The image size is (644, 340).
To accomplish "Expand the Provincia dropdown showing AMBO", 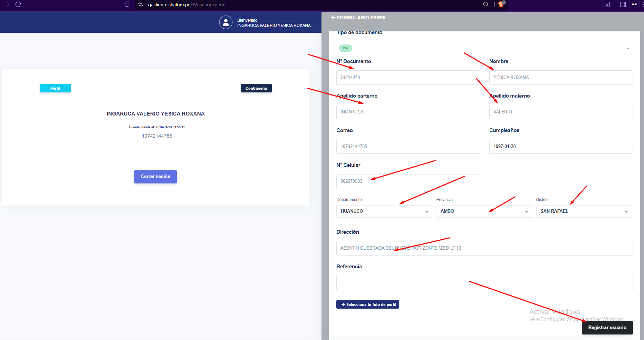I will [x=484, y=211].
